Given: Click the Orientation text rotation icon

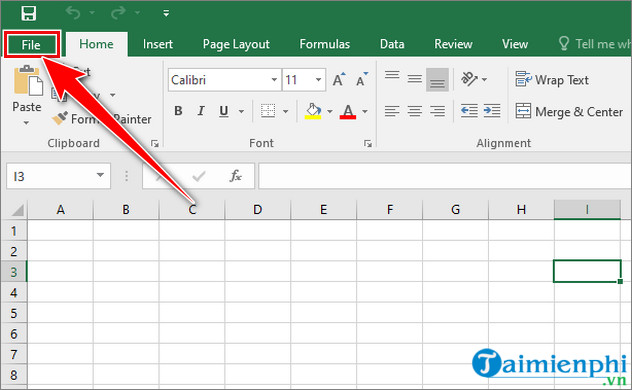Looking at the screenshot, I should tap(469, 79).
